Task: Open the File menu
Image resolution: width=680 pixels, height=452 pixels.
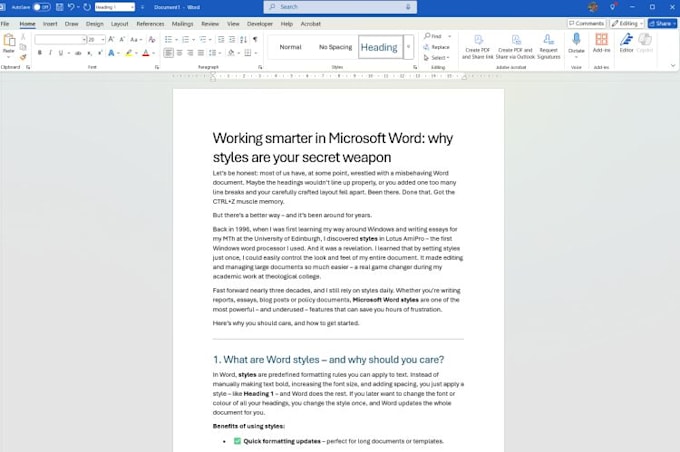Action: [5, 24]
